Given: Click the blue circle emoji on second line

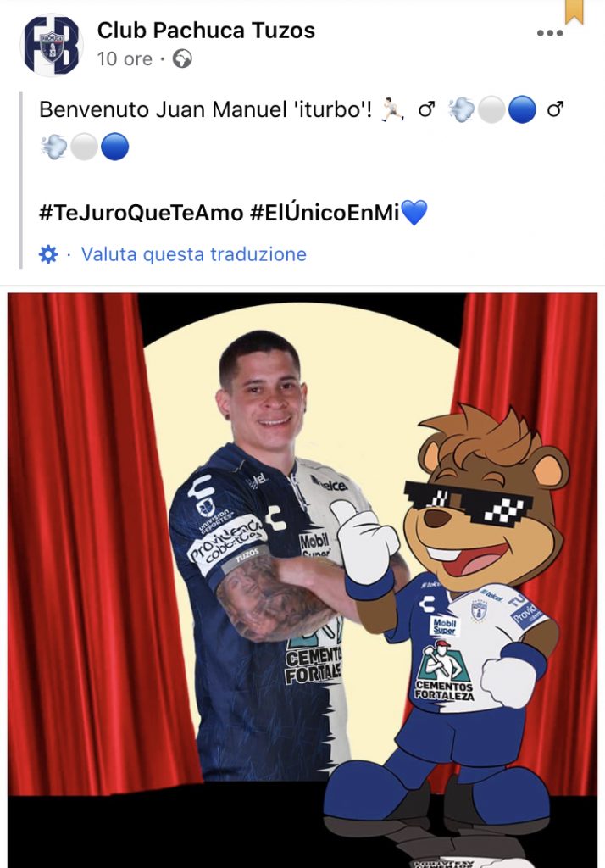Looking at the screenshot, I should [x=115, y=147].
